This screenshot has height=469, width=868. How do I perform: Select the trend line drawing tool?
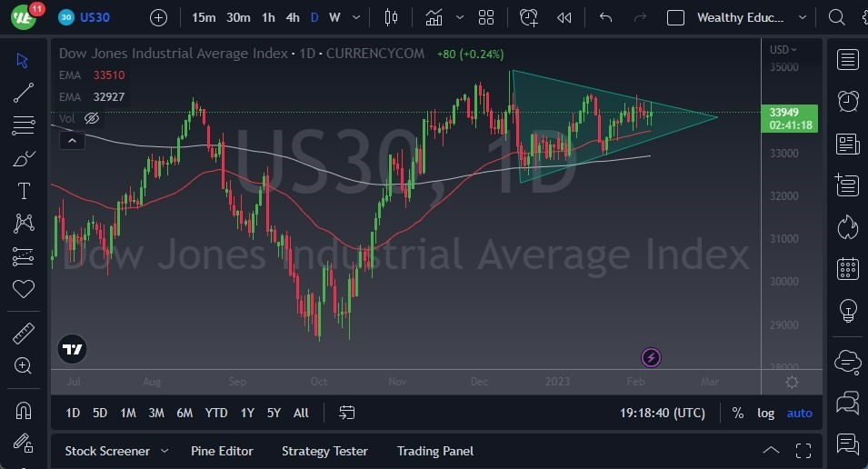click(24, 93)
